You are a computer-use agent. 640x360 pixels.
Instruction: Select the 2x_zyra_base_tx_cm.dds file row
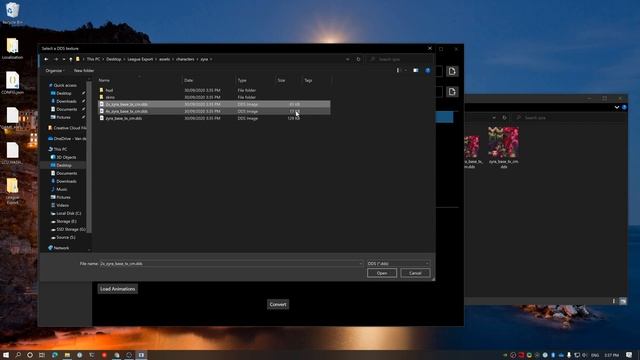214,104
